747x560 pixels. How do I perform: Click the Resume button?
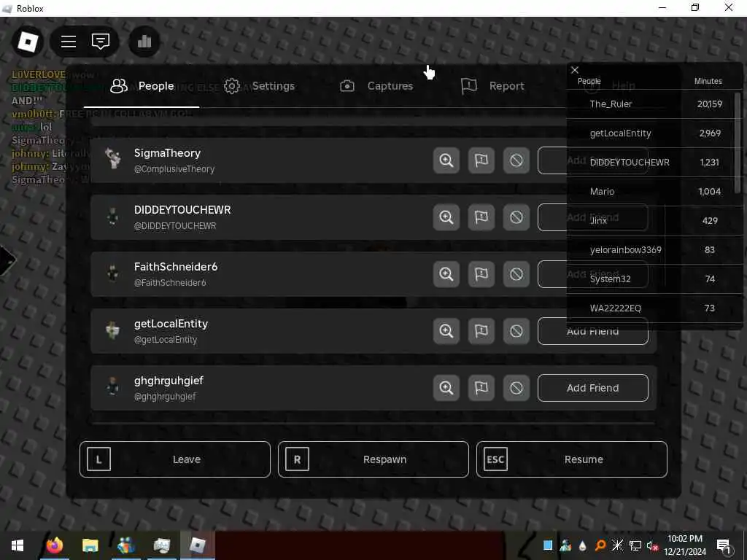tap(572, 459)
